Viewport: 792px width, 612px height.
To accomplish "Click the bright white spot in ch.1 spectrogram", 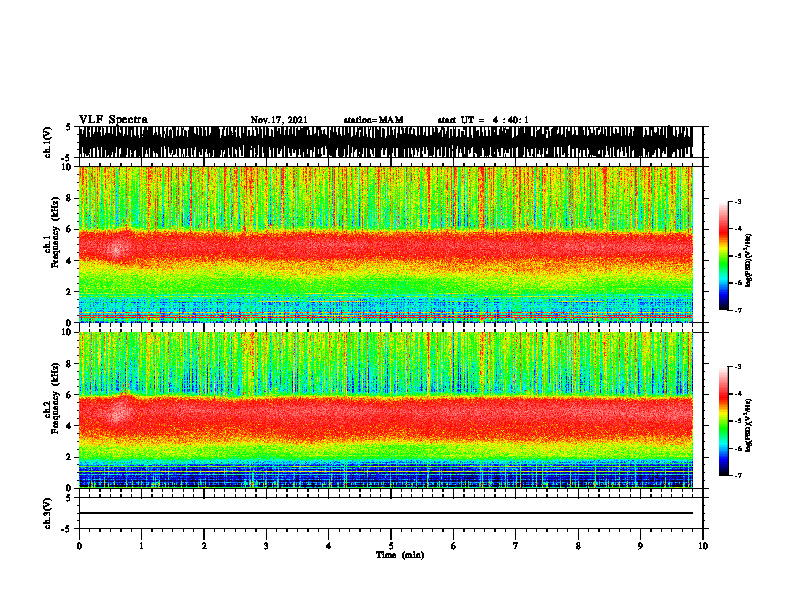I will point(117,249).
